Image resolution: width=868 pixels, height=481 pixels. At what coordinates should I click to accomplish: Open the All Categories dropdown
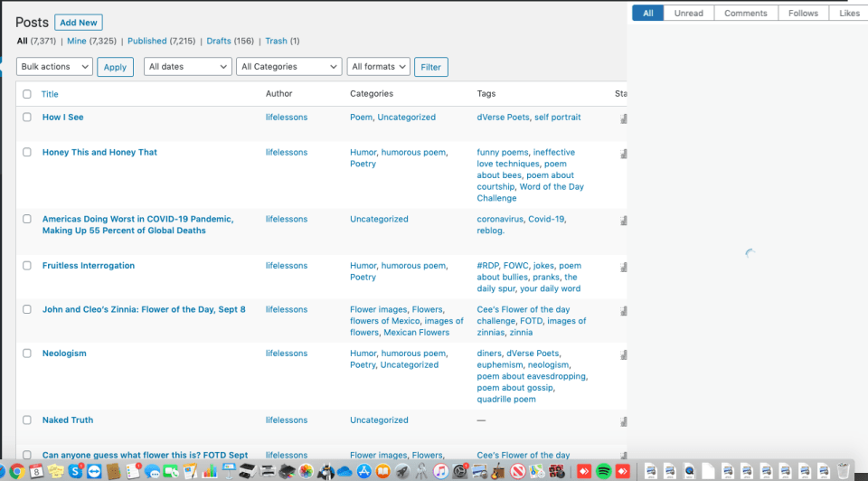coord(289,67)
